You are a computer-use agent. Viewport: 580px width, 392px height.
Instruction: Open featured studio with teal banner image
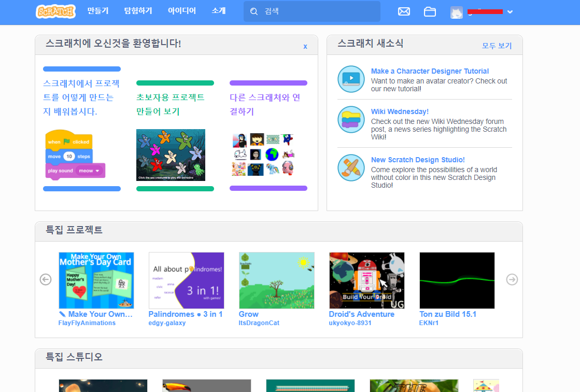coord(310,386)
